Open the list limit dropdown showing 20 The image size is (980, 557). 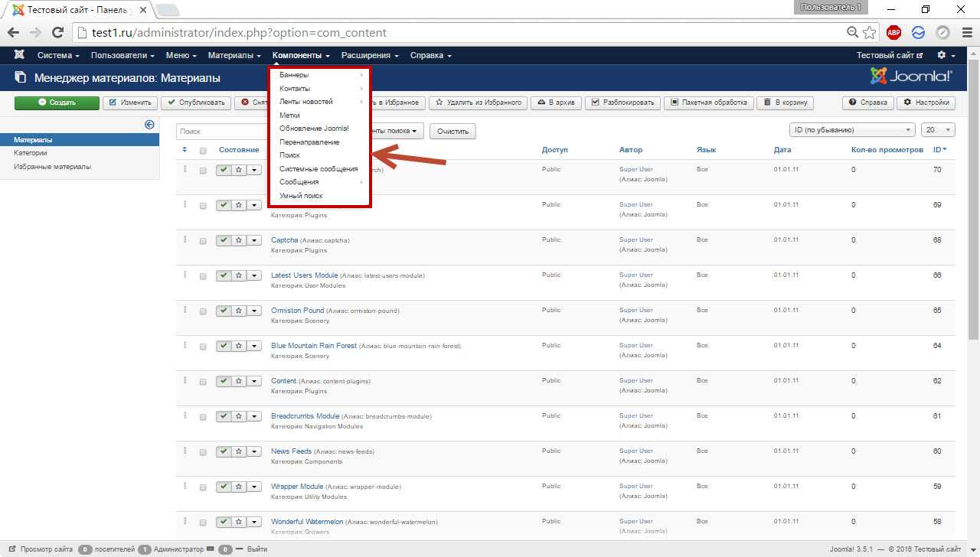tap(938, 130)
